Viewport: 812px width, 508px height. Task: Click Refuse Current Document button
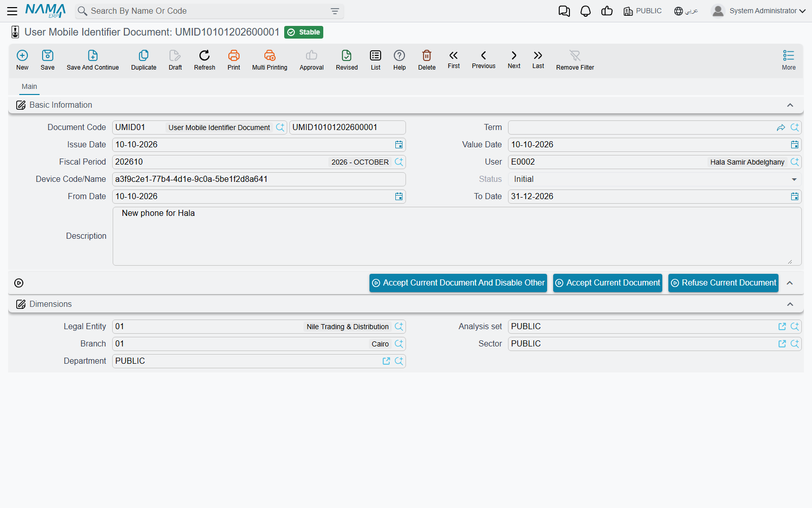tap(724, 283)
